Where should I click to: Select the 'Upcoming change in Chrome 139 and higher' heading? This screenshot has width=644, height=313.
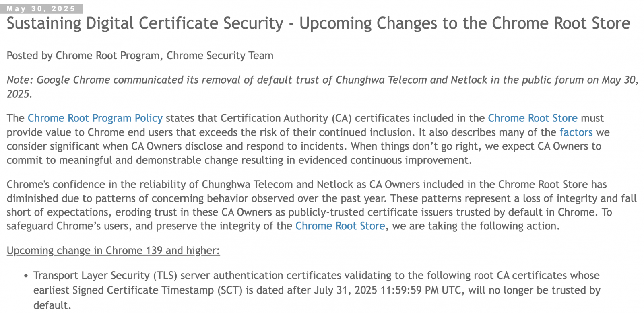point(113,251)
